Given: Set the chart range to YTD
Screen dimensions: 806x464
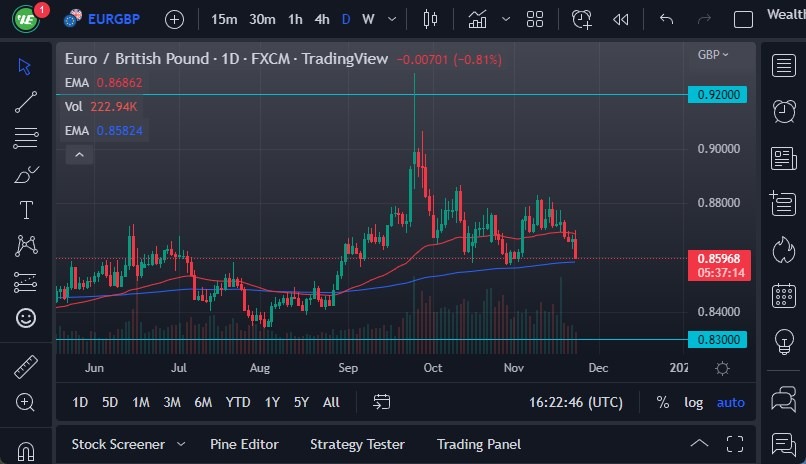Looking at the screenshot, I should 238,402.
